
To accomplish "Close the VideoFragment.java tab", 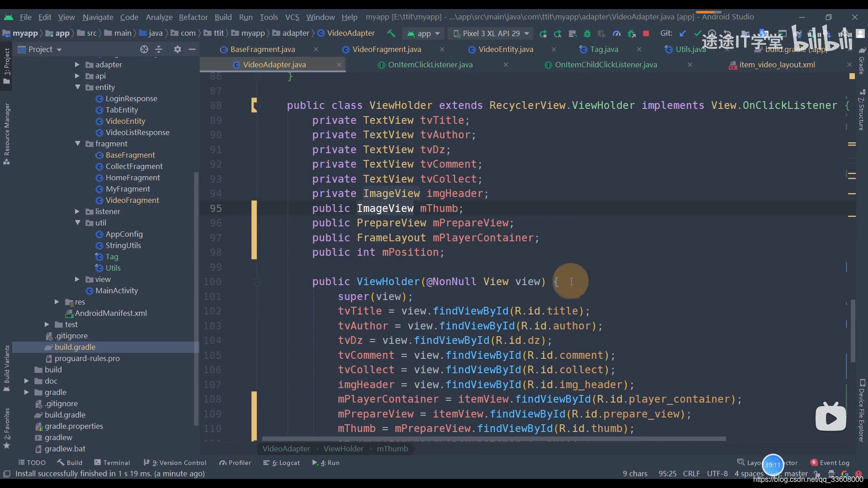I will click(442, 49).
